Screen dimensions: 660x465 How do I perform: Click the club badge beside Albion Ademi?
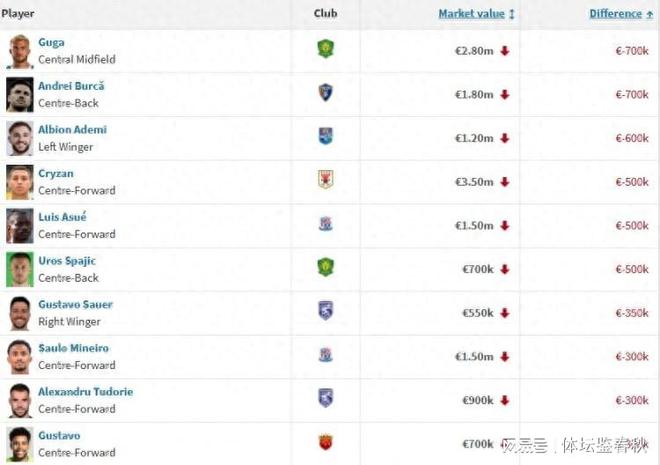tap(325, 136)
